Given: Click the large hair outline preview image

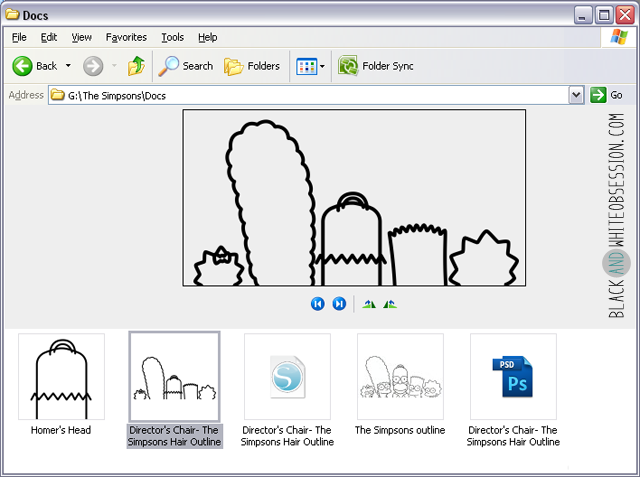Looking at the screenshot, I should click(x=354, y=197).
